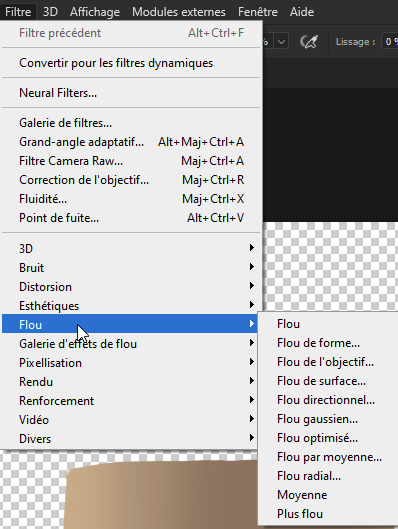Open the Aide menu

point(302,12)
